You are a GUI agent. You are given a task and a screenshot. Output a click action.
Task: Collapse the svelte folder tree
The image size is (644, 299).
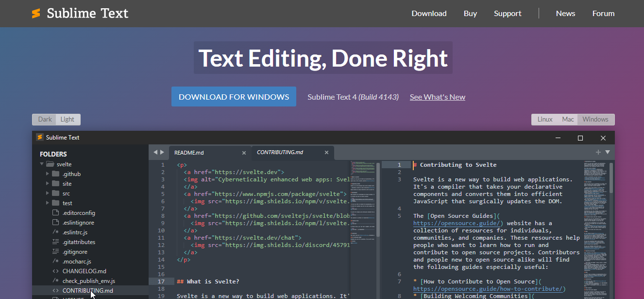coord(42,164)
